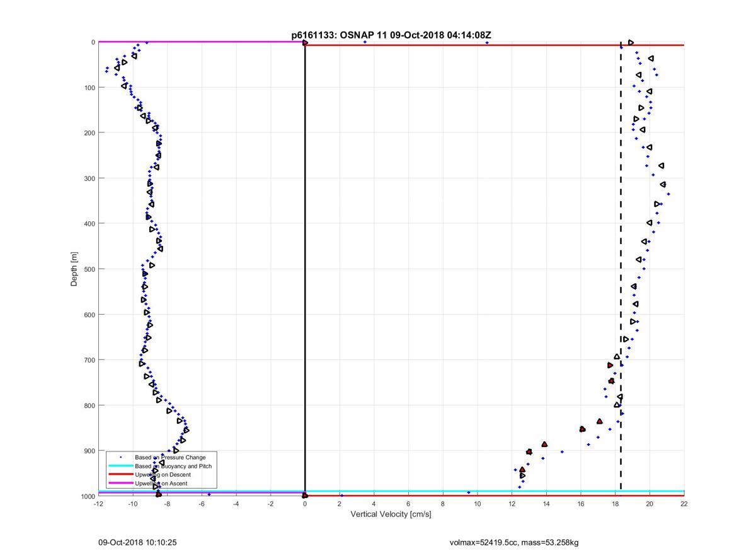This screenshot has width=756, height=558.
Task: Click depth-axis tick label 200
Action: (x=89, y=133)
